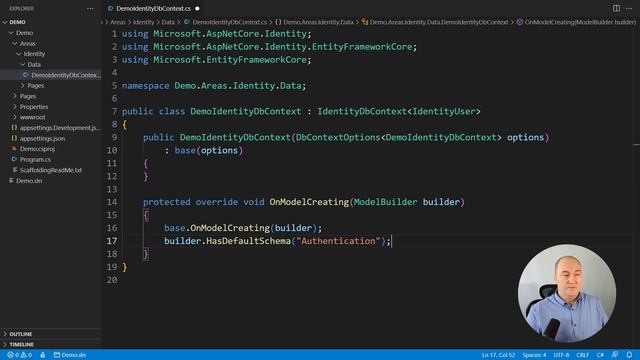
Task: Click the unsaved dot on DemoIdentityDbContext.cs tab
Action: pos(198,8)
